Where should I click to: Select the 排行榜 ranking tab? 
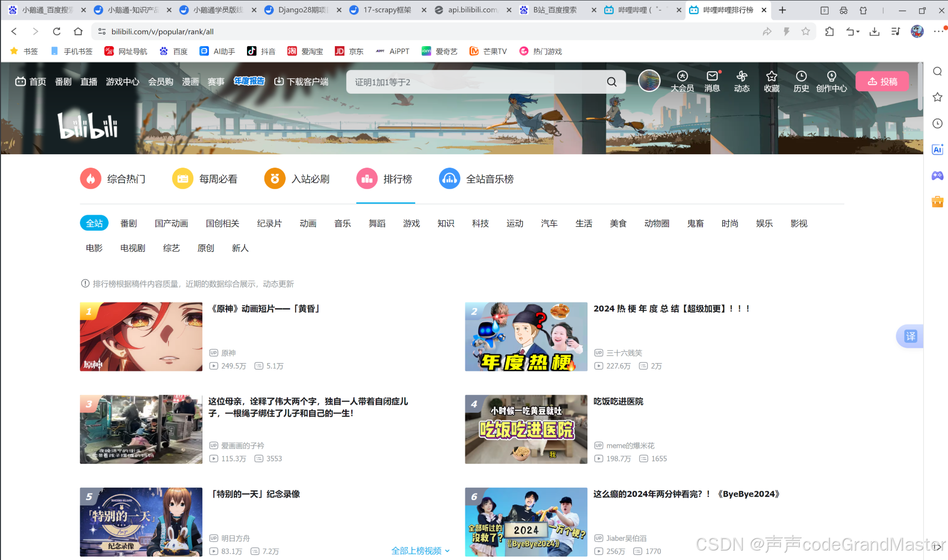(x=384, y=179)
